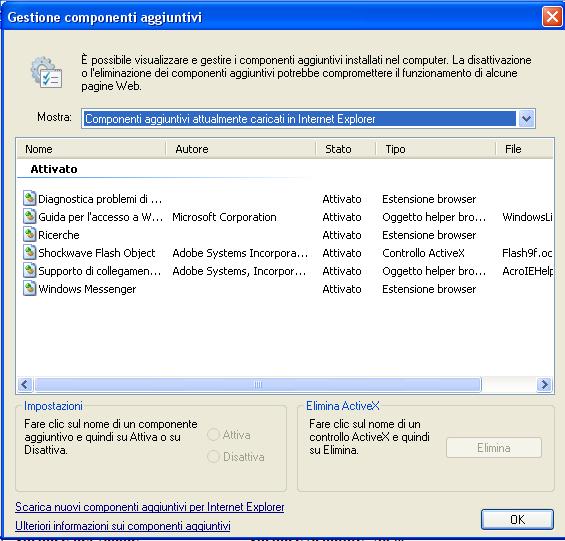The height and width of the screenshot is (541, 565).
Task: Select the Windows Messenger add-on icon
Action: tap(30, 289)
